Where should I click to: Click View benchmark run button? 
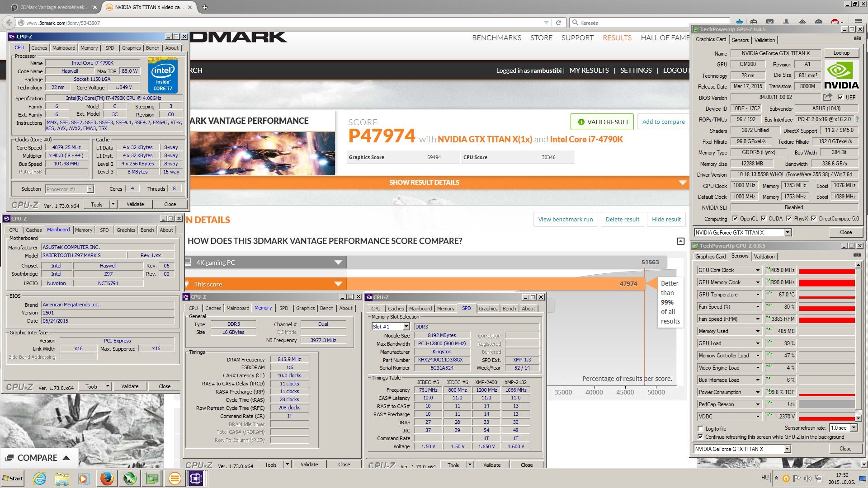point(565,220)
